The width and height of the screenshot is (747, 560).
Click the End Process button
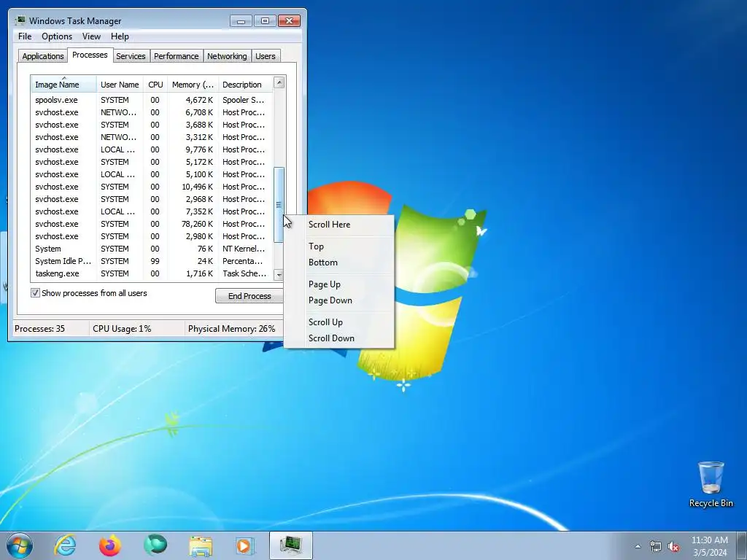tap(249, 296)
